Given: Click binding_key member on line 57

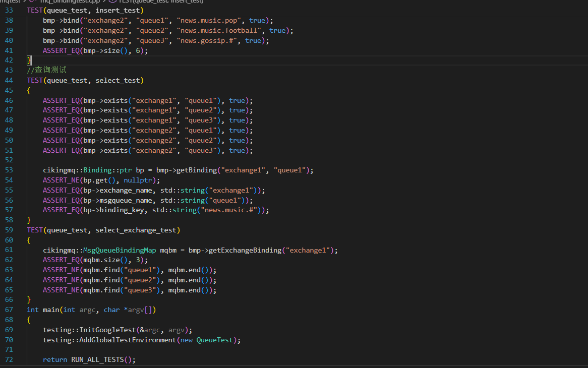Looking at the screenshot, I should [x=122, y=210].
